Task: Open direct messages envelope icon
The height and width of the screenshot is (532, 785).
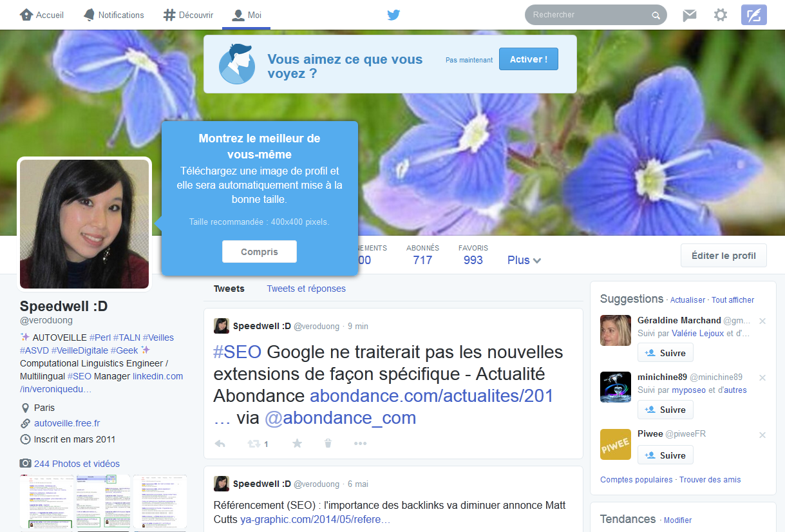Action: [x=690, y=15]
